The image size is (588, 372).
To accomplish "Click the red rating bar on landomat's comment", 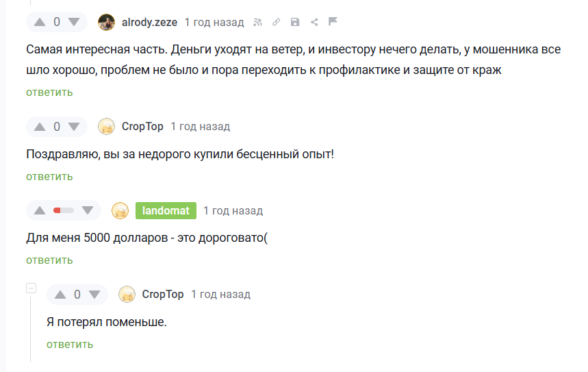I will pyautogui.click(x=63, y=210).
